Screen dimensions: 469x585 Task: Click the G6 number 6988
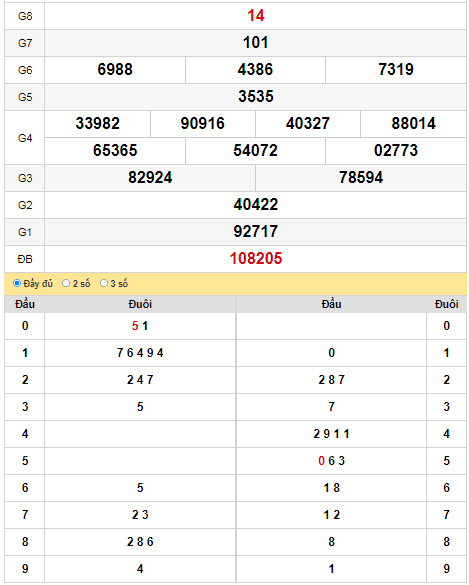pyautogui.click(x=115, y=69)
